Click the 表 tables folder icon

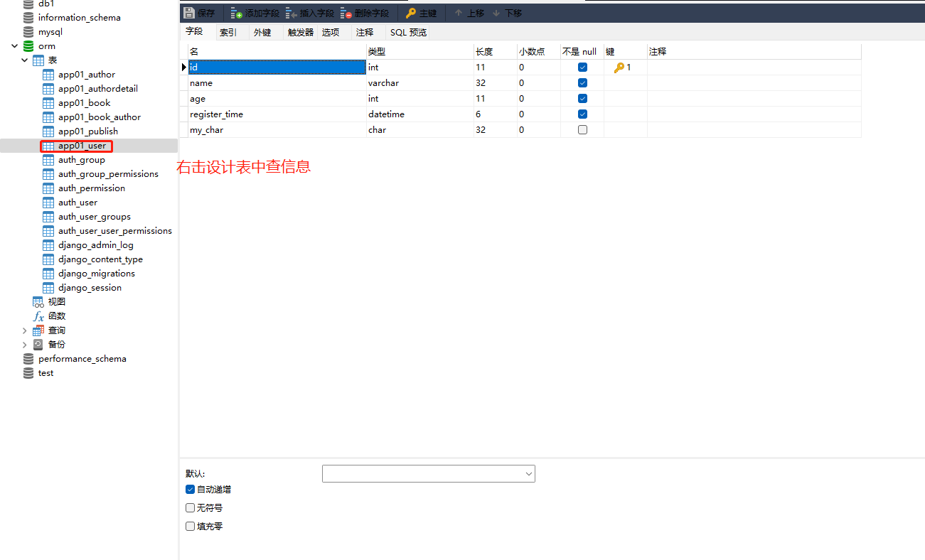[x=38, y=60]
